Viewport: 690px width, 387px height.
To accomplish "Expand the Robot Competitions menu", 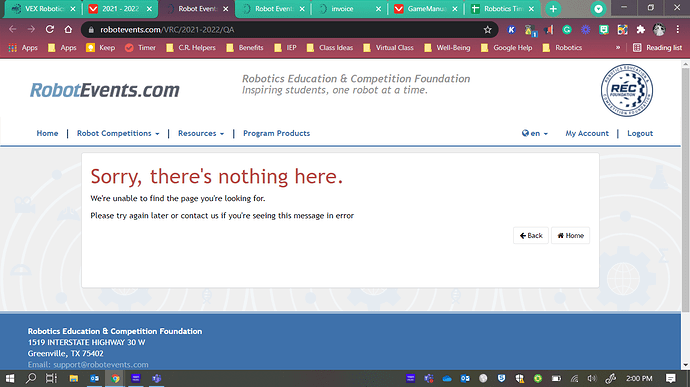I will click(x=118, y=133).
